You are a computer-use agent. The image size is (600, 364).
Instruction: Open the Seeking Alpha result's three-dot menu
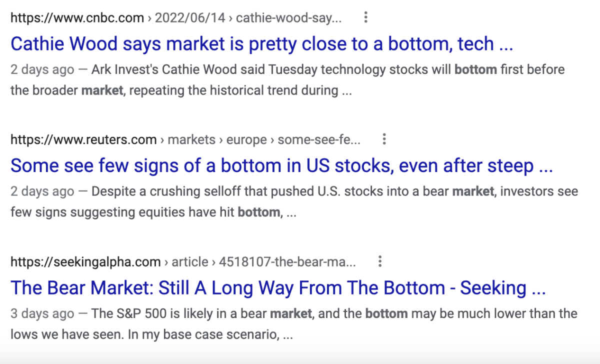coord(380,261)
